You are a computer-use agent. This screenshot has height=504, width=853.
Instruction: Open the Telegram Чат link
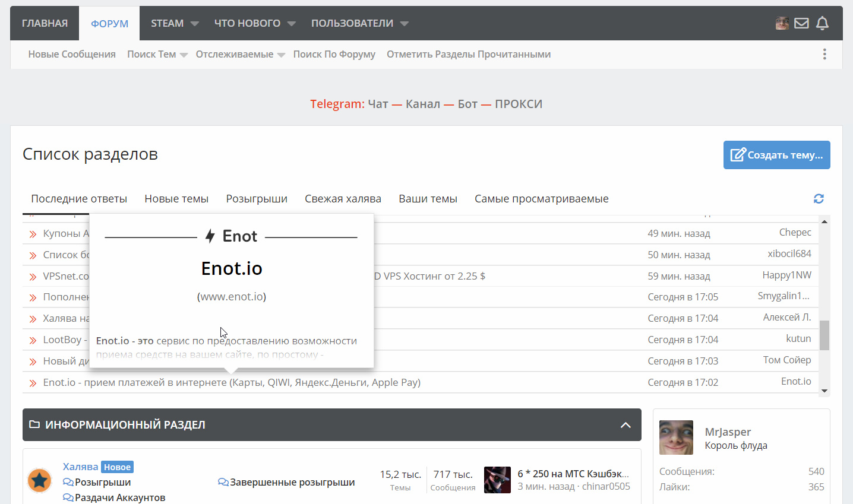pos(378,104)
